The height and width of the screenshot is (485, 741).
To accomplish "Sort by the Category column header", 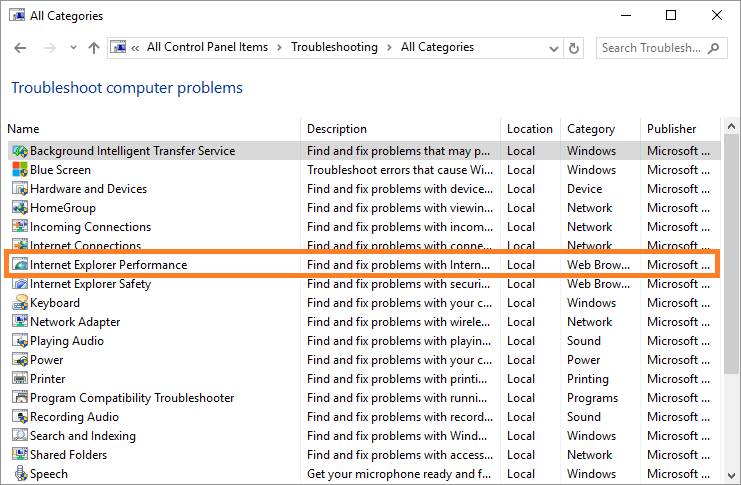I will 591,129.
